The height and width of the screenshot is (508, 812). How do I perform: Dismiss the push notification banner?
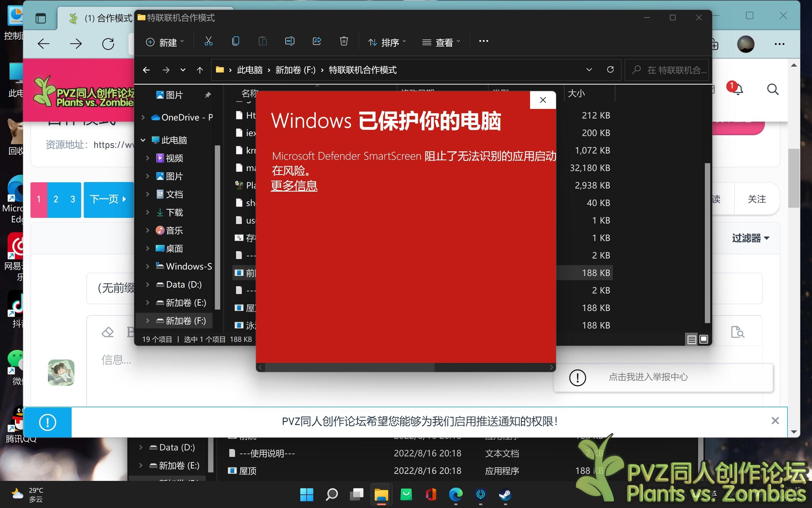(775, 421)
